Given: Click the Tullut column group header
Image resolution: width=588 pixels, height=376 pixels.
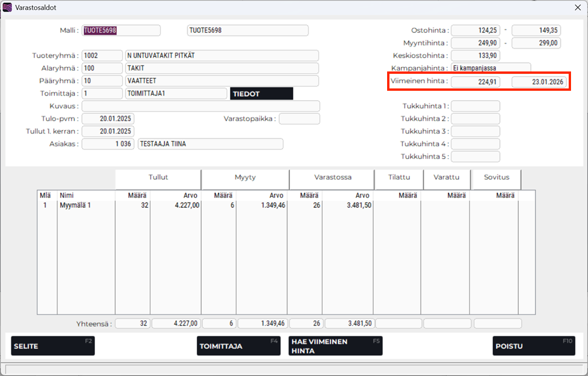Looking at the screenshot, I should (158, 177).
